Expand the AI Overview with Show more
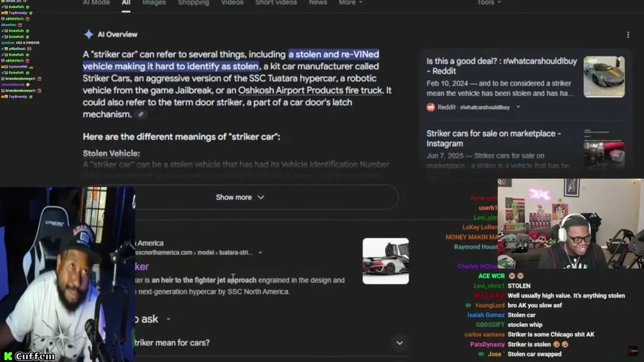Screen dimensions: 644x362 (x=240, y=197)
